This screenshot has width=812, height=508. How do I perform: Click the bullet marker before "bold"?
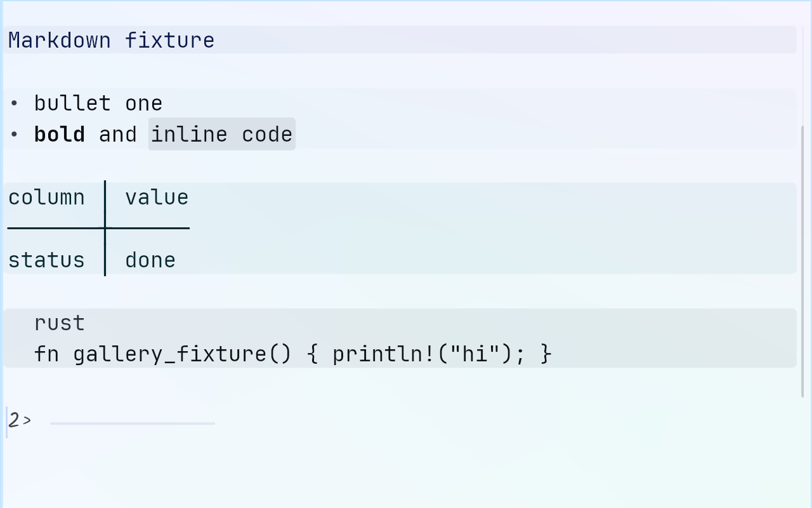pyautogui.click(x=14, y=135)
